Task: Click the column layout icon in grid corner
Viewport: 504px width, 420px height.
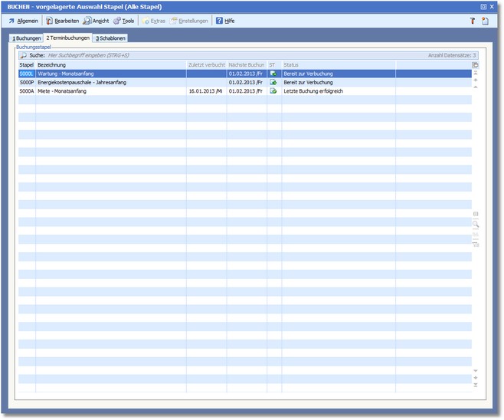Action: click(x=476, y=65)
